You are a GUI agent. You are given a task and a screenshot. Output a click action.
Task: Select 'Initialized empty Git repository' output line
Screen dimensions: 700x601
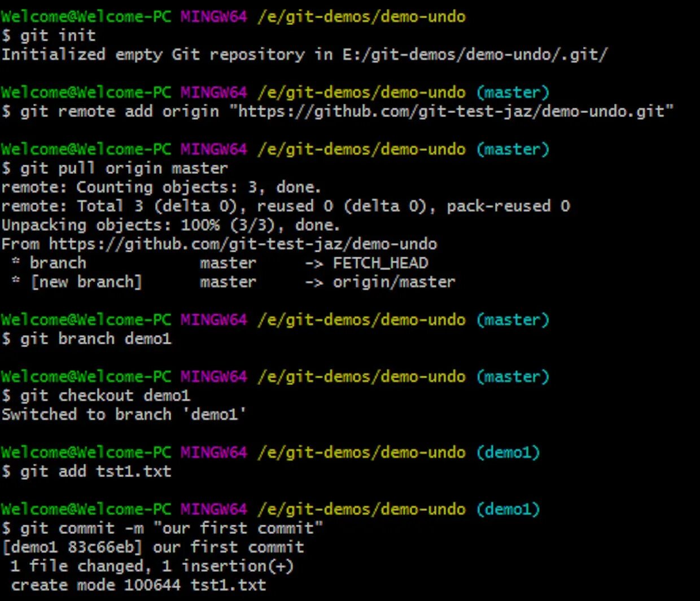click(304, 55)
